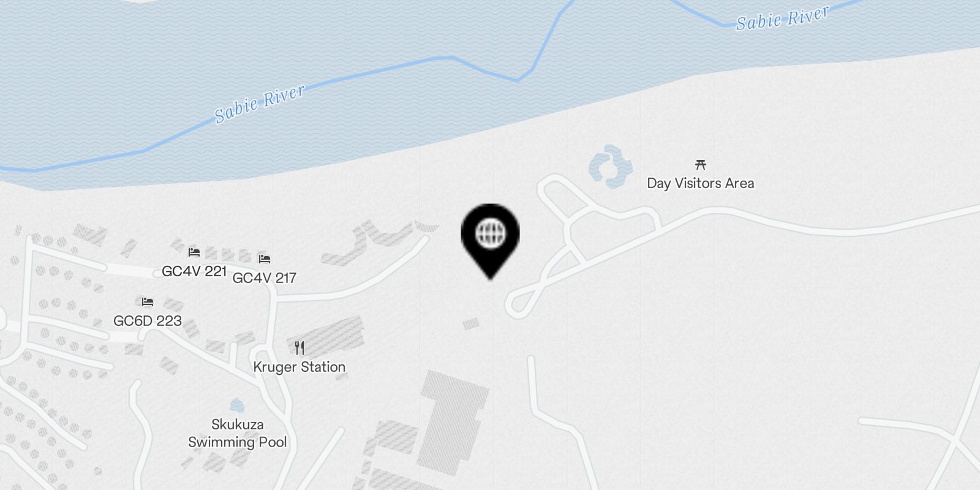Select the bed icon above GC6D 223

(x=148, y=301)
